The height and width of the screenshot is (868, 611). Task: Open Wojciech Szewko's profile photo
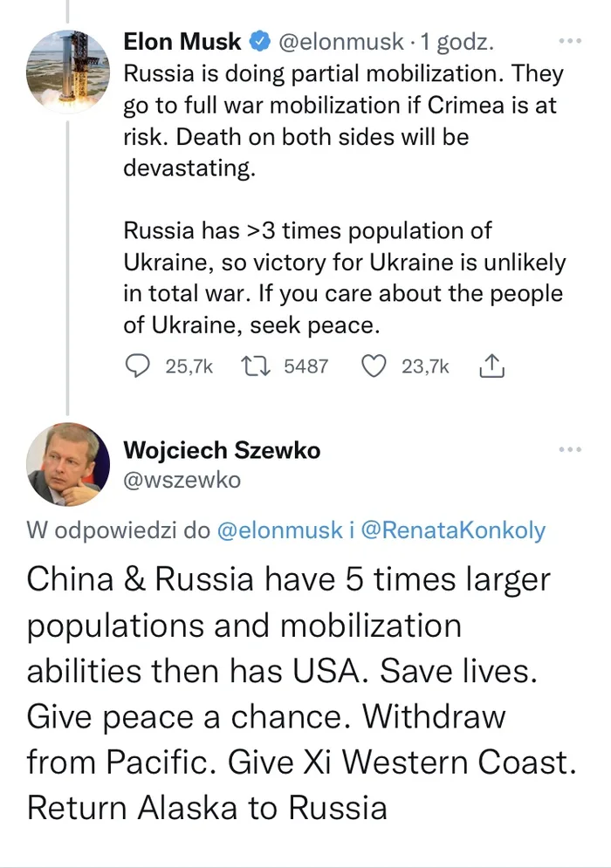pos(67,464)
